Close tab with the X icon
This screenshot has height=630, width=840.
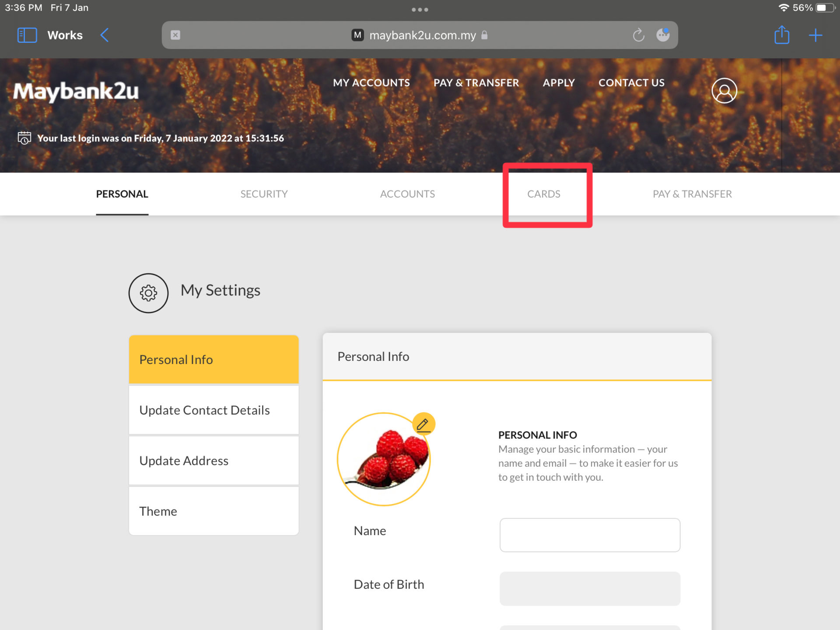click(x=175, y=35)
